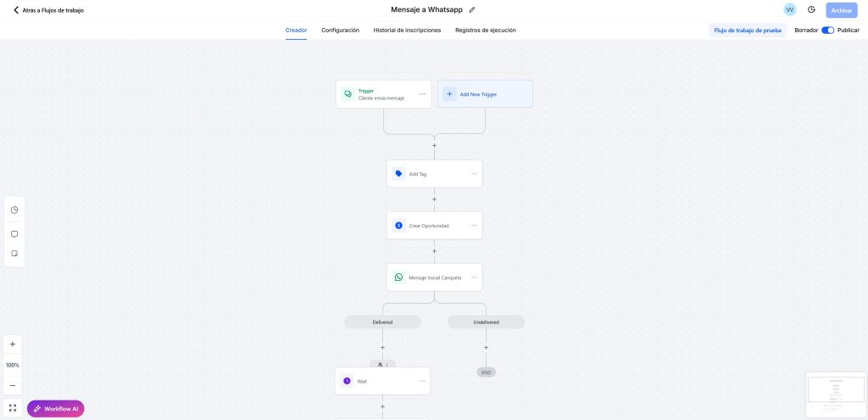Add step under the Delivered branch
The width and height of the screenshot is (868, 420).
(382, 348)
